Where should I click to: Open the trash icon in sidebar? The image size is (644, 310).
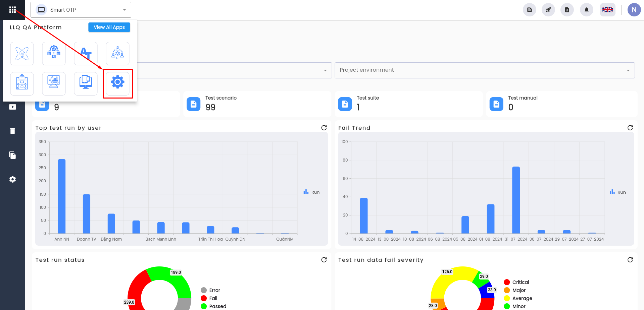tap(12, 131)
